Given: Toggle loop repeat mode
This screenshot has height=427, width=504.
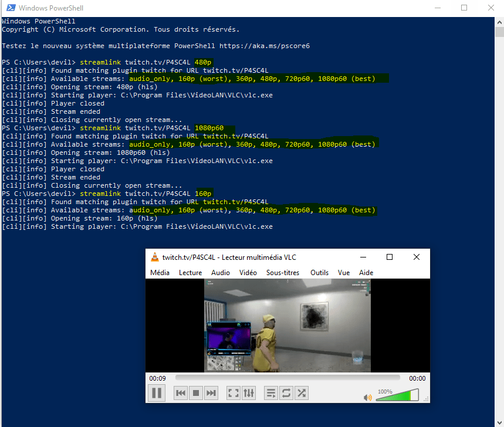Looking at the screenshot, I should 286,393.
